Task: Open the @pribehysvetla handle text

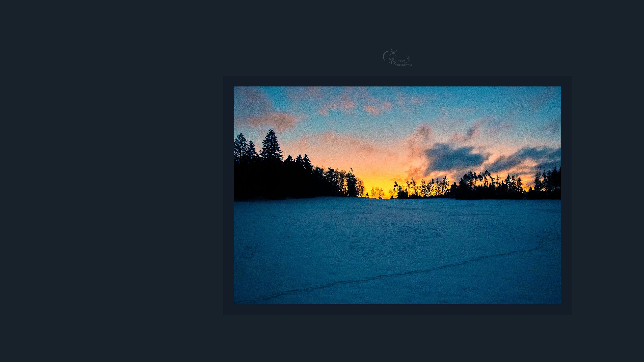Action: point(405,65)
